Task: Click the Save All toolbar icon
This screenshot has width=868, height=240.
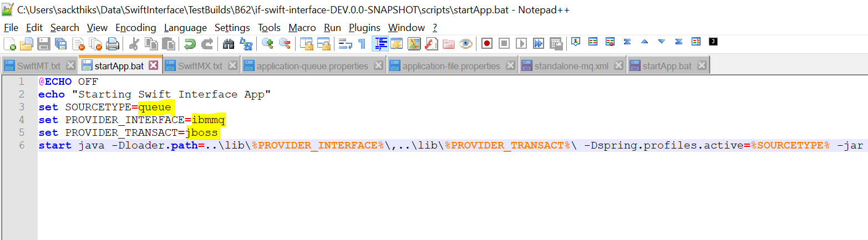Action: click(x=61, y=43)
